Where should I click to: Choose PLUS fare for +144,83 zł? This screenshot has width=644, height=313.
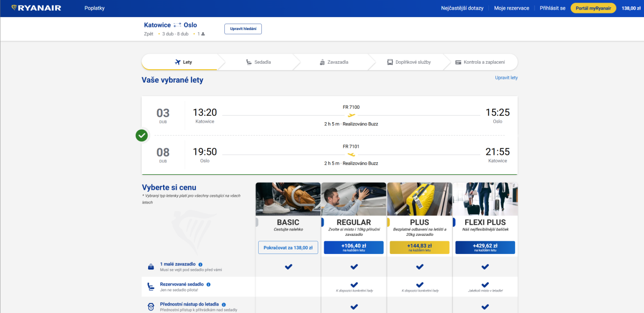pyautogui.click(x=419, y=247)
